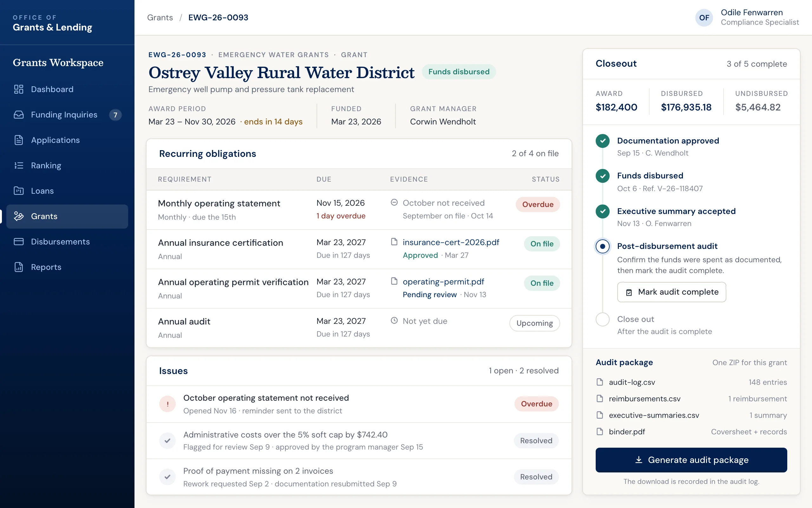Click the check icon for Administrative costs issue

pos(167,440)
